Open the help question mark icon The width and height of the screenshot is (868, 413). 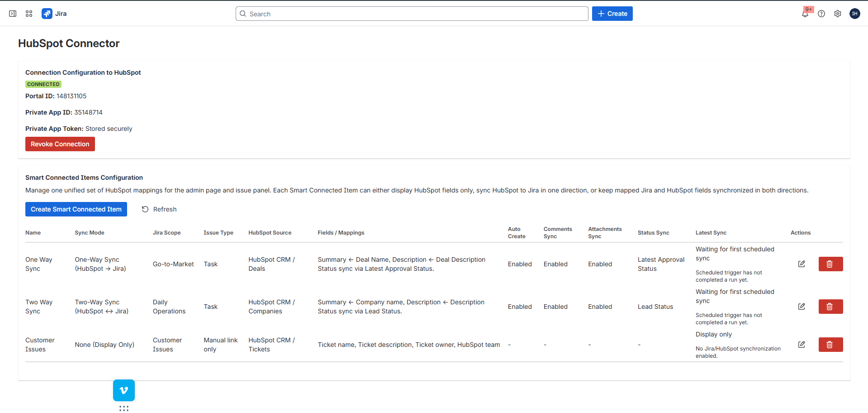tap(822, 14)
